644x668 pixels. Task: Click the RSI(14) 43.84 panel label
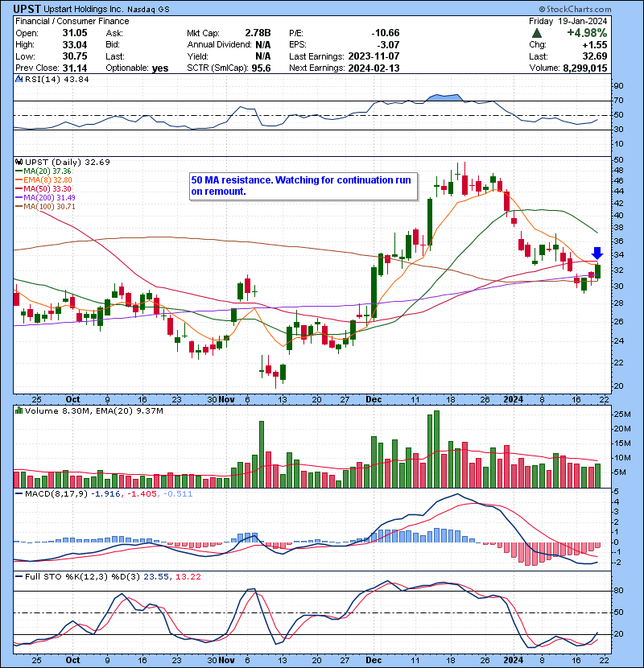coord(56,79)
